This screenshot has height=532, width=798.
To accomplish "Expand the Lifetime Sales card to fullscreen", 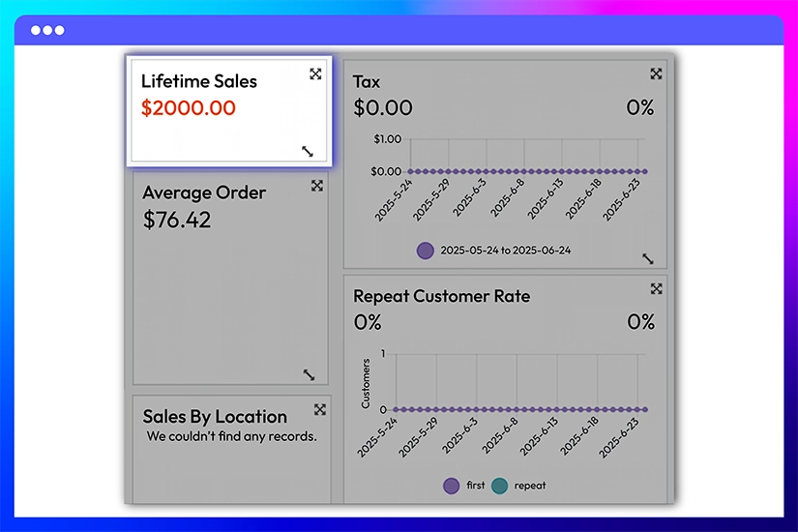I will pos(315,74).
